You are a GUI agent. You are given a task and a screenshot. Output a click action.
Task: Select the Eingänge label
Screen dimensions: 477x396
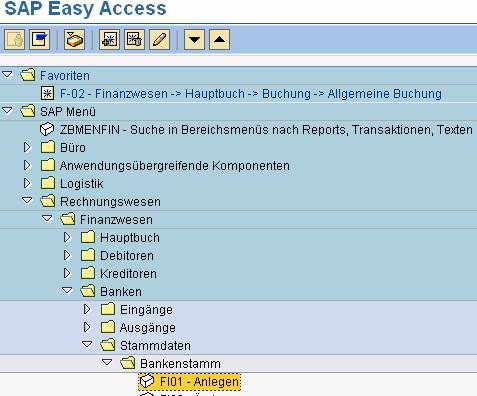click(x=146, y=309)
